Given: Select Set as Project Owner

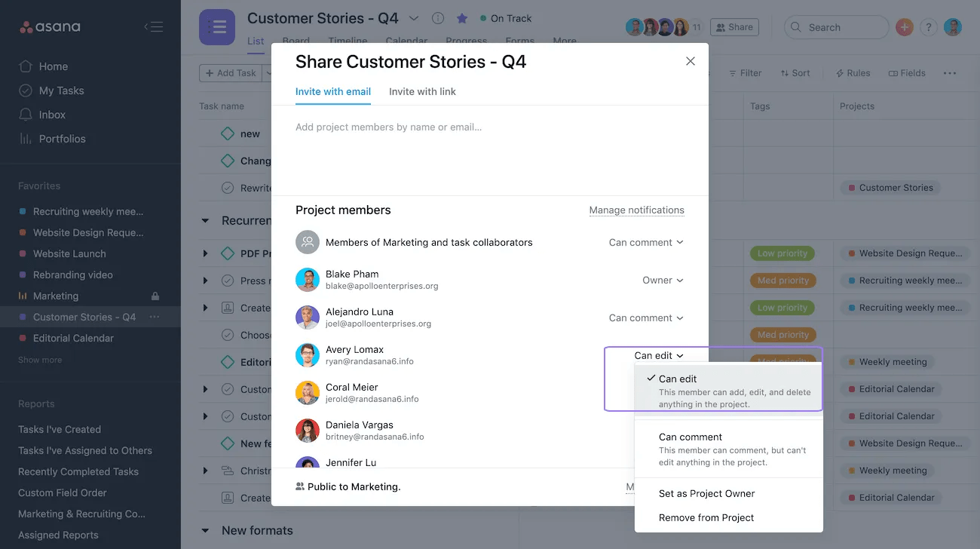Looking at the screenshot, I should click(x=706, y=493).
